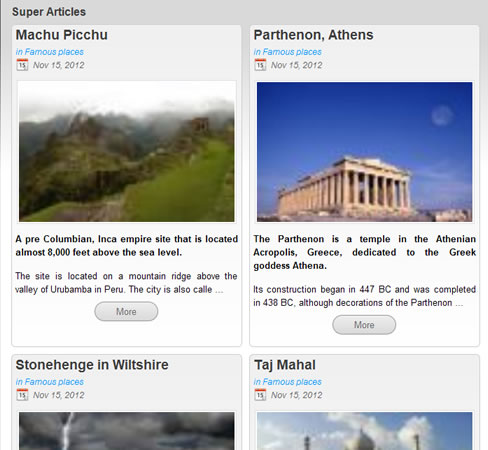Click More button for Parthenon article
488x450 pixels.
(364, 325)
